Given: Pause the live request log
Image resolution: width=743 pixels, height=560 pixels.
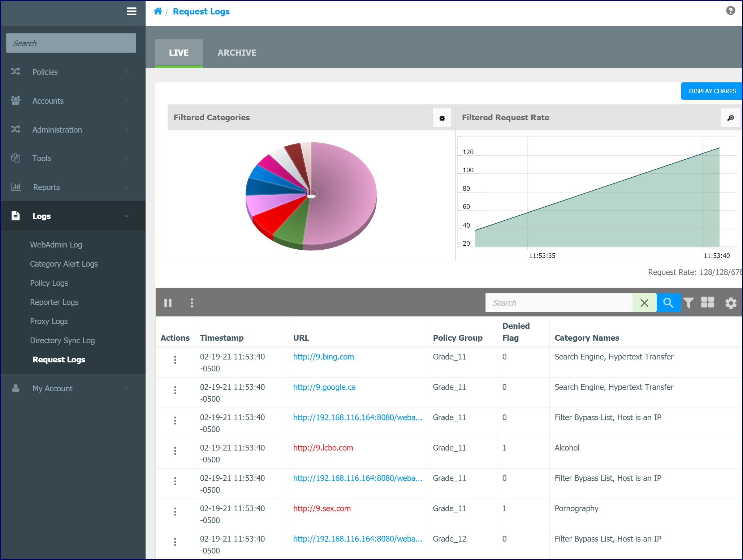Looking at the screenshot, I should pos(168,303).
